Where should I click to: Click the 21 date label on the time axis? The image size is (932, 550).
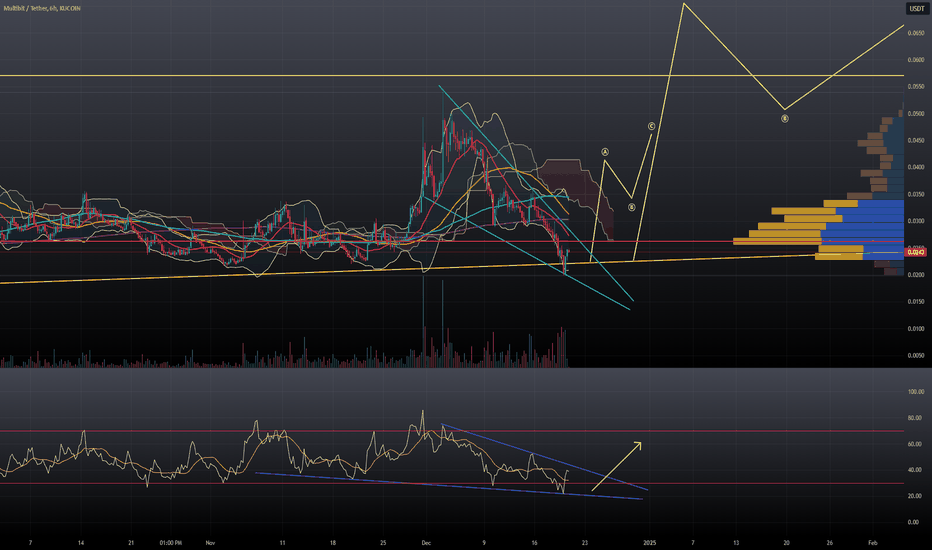(131, 543)
